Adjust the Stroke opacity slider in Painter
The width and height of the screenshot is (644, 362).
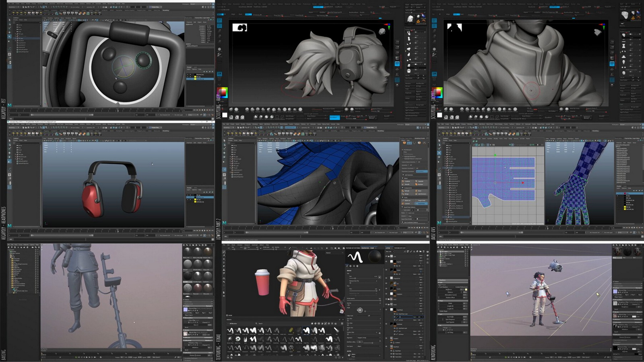363,300
